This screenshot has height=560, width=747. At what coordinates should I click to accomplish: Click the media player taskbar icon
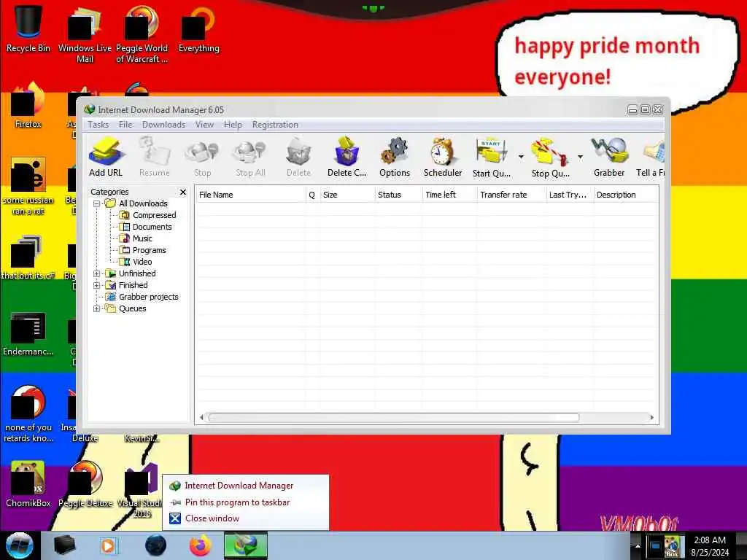click(x=109, y=545)
